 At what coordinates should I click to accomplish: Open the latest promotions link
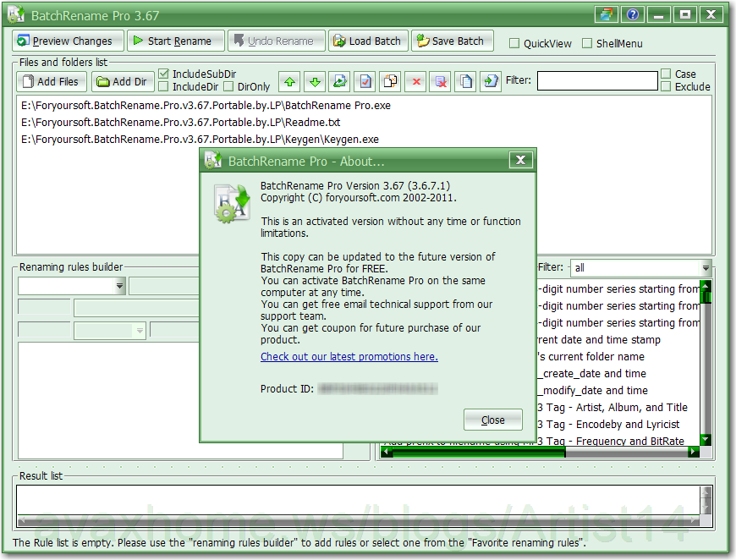(349, 357)
